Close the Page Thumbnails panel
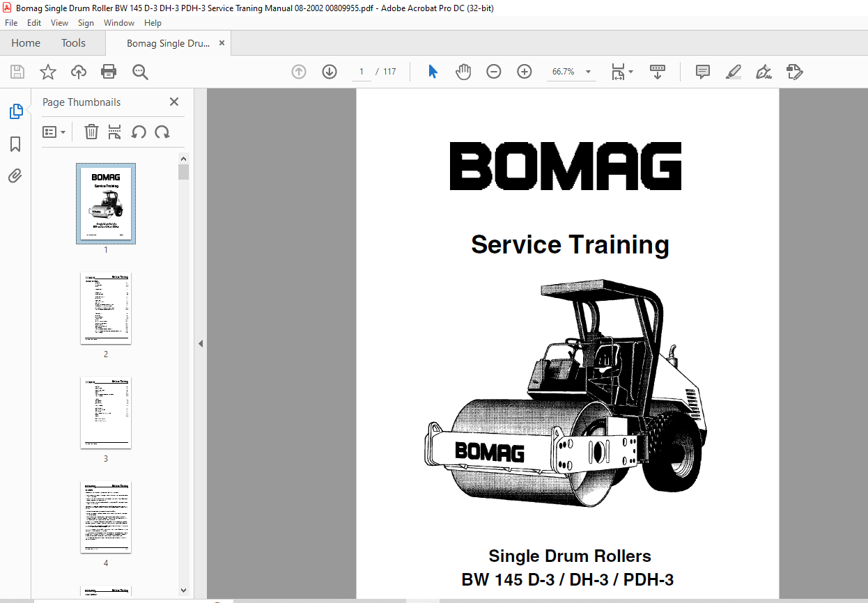Viewport: 868px width, 603px height. [174, 102]
